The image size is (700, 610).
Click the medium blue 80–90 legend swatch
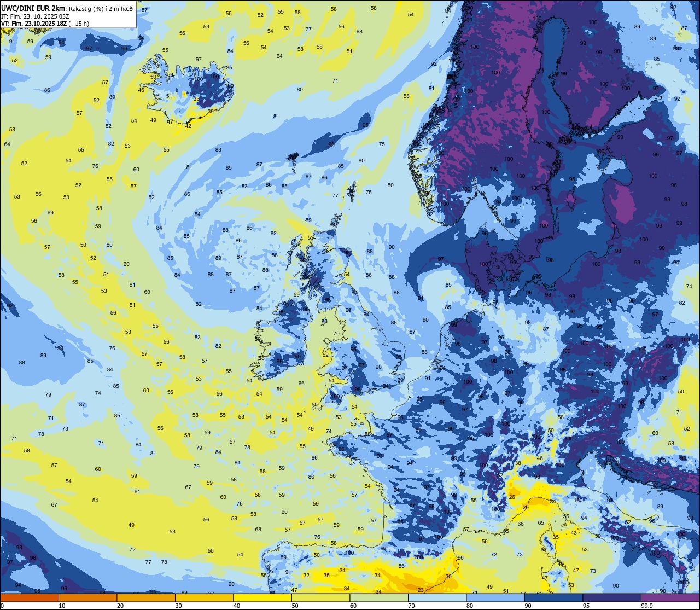(x=495, y=598)
